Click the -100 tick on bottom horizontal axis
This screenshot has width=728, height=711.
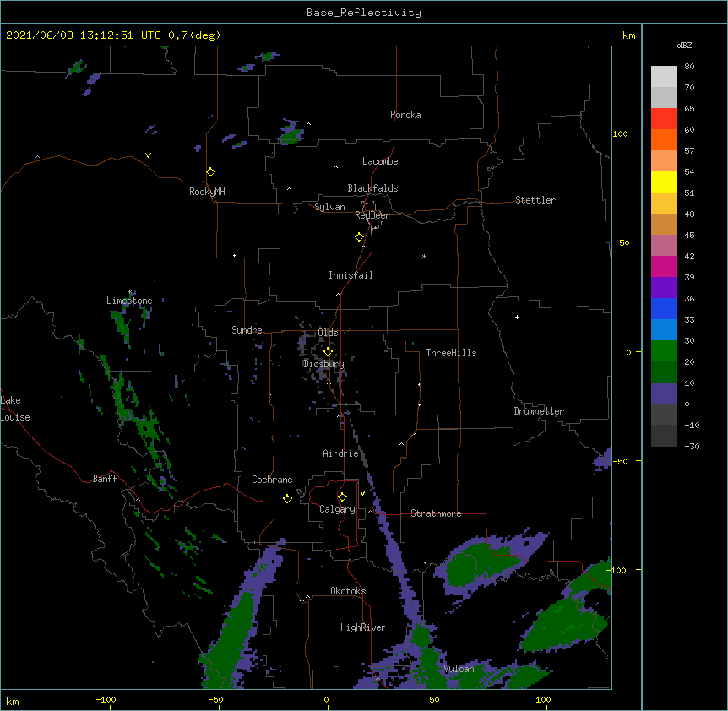pos(106,699)
